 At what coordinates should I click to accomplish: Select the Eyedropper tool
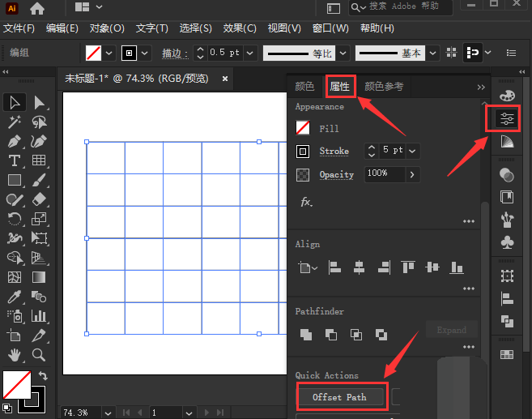[15, 297]
